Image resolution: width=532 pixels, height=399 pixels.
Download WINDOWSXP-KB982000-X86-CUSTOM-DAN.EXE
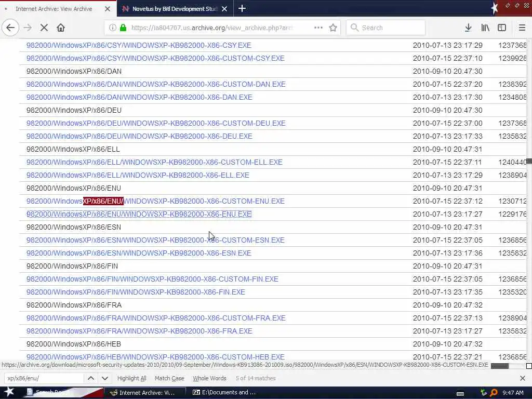pos(156,84)
